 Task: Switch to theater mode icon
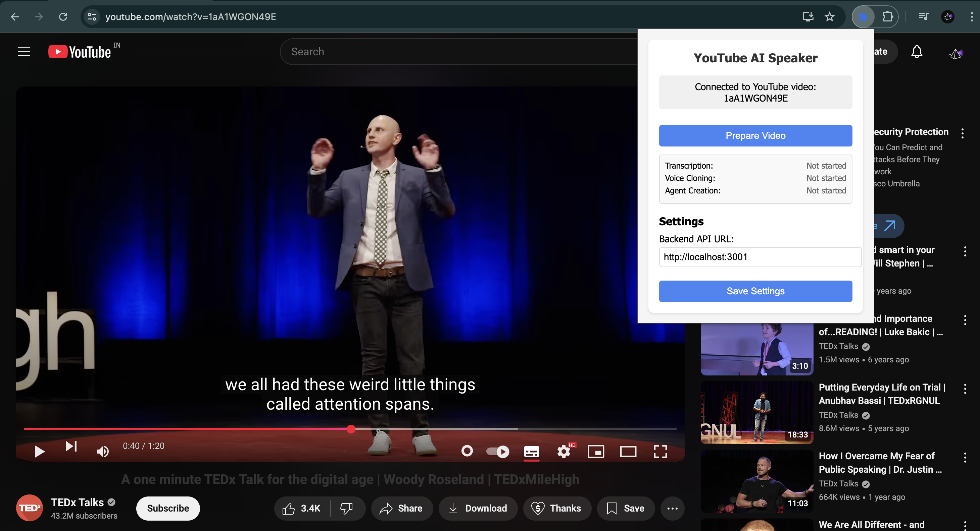(x=628, y=452)
